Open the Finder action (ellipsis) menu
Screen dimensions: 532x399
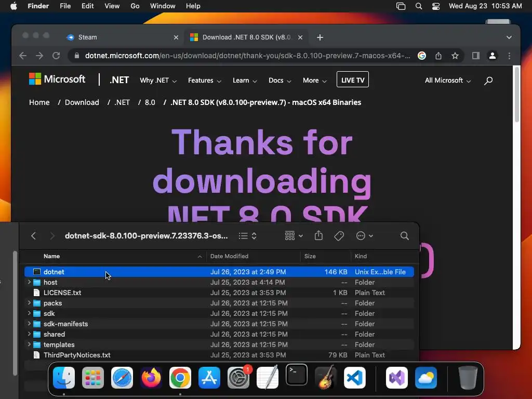pos(365,236)
